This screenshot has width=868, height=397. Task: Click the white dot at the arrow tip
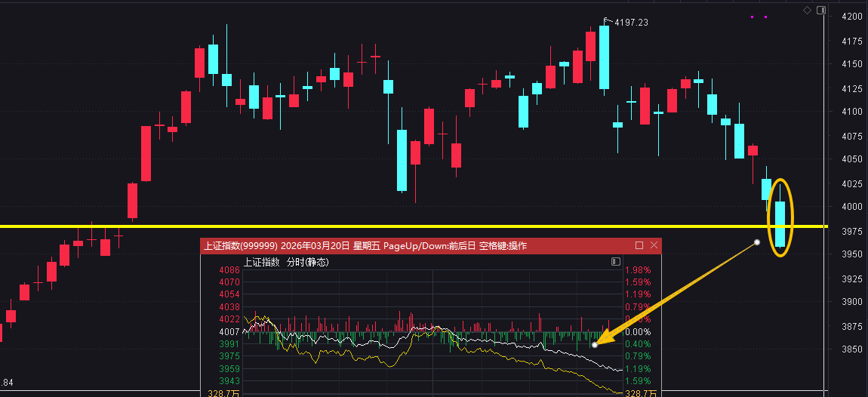(595, 345)
